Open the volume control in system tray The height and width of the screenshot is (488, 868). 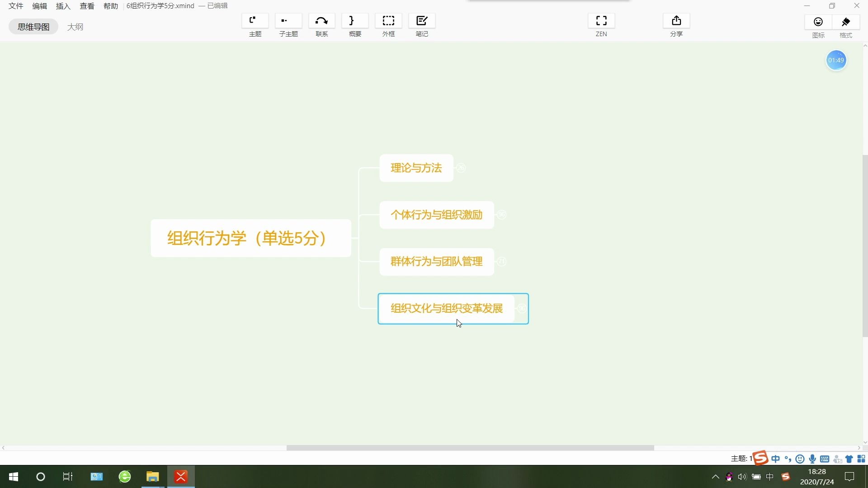click(x=742, y=477)
